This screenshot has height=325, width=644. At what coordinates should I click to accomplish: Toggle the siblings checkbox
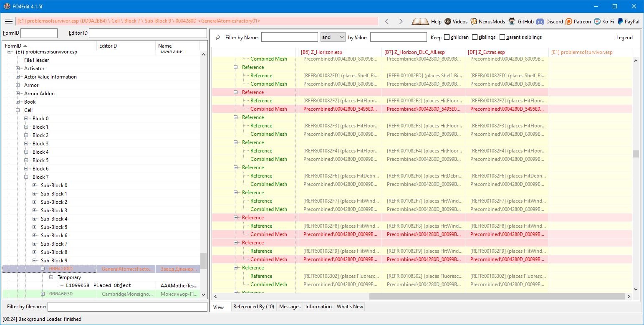475,37
